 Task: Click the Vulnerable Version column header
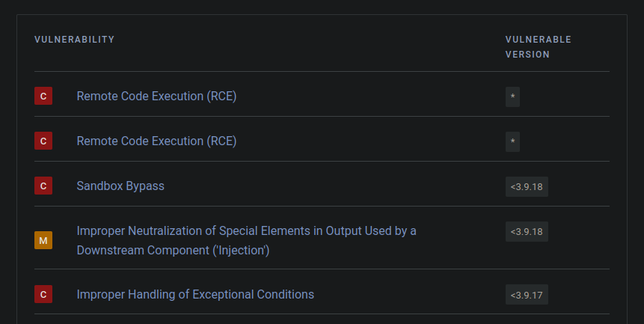pyautogui.click(x=538, y=46)
